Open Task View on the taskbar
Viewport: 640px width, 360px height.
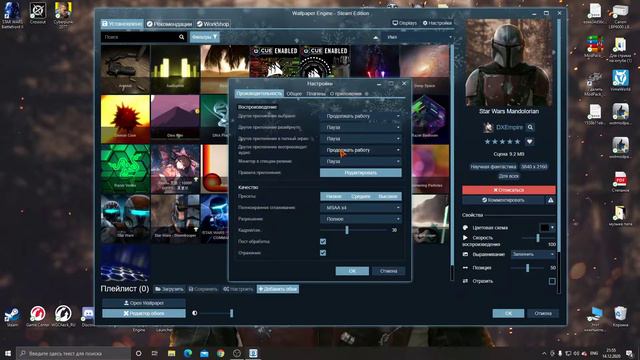coord(155,353)
